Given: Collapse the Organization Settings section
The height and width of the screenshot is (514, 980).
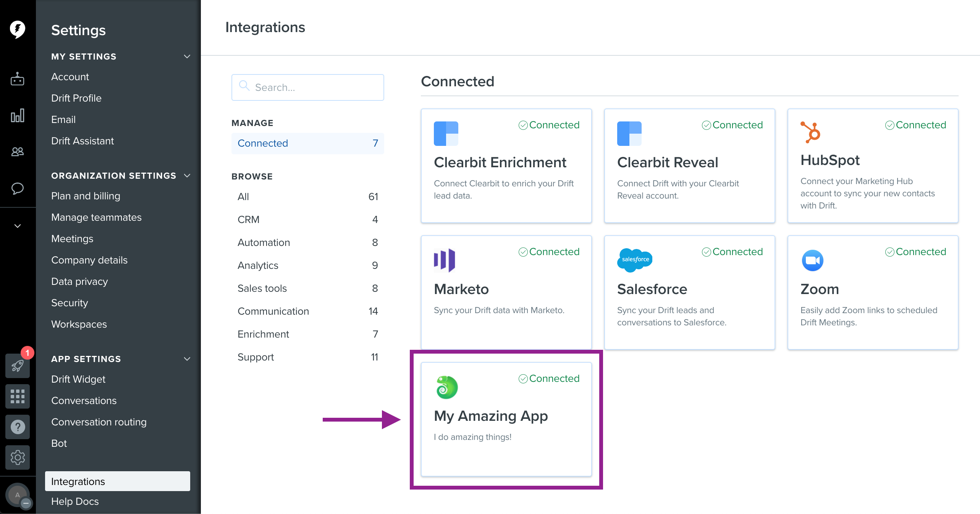Looking at the screenshot, I should click(x=187, y=176).
